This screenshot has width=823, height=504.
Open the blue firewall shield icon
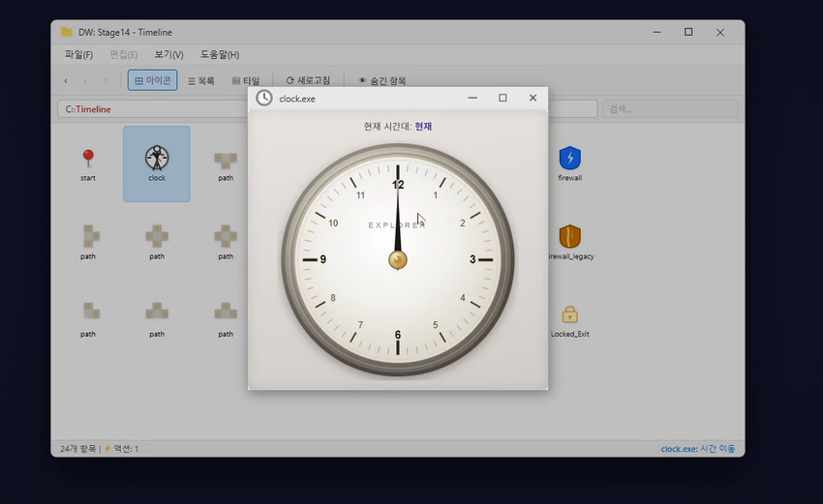pos(569,158)
